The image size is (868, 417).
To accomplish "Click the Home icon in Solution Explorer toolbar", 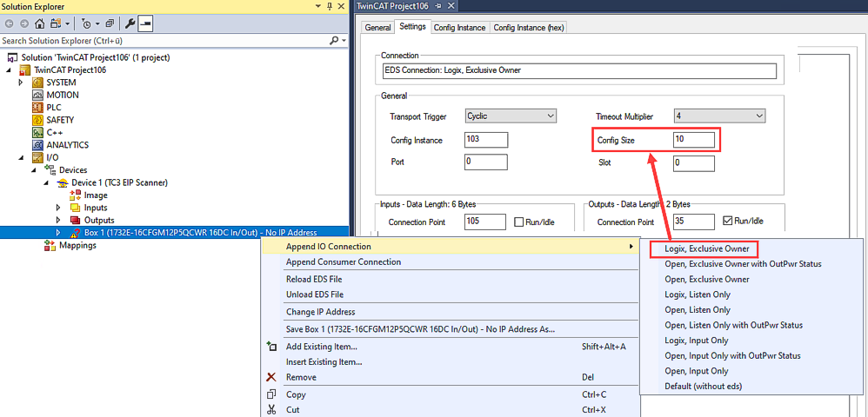I will point(40,23).
